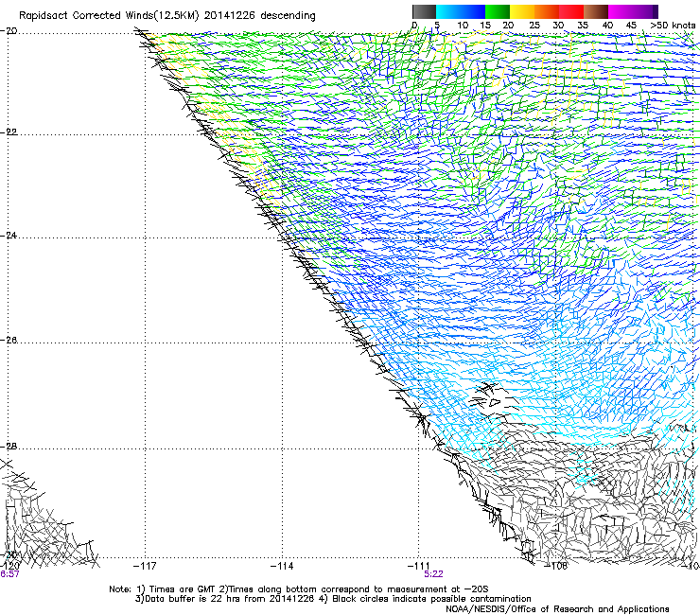Screen dimensions: 700x615
Task: Click the brown 35-40 knots legend band
Action: 596,11
